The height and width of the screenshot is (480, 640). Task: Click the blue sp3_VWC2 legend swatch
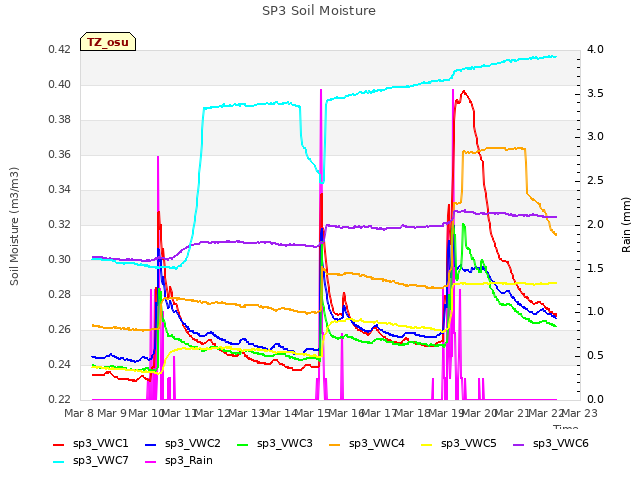151,445
